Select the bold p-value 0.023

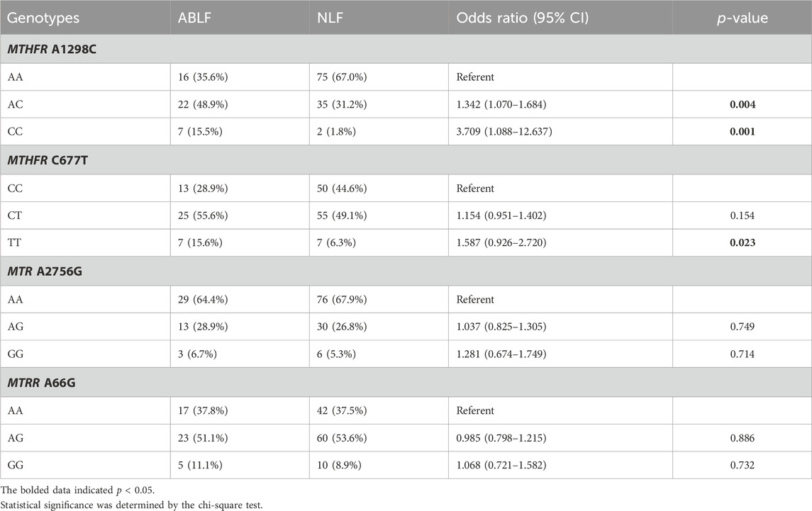pyautogui.click(x=742, y=243)
